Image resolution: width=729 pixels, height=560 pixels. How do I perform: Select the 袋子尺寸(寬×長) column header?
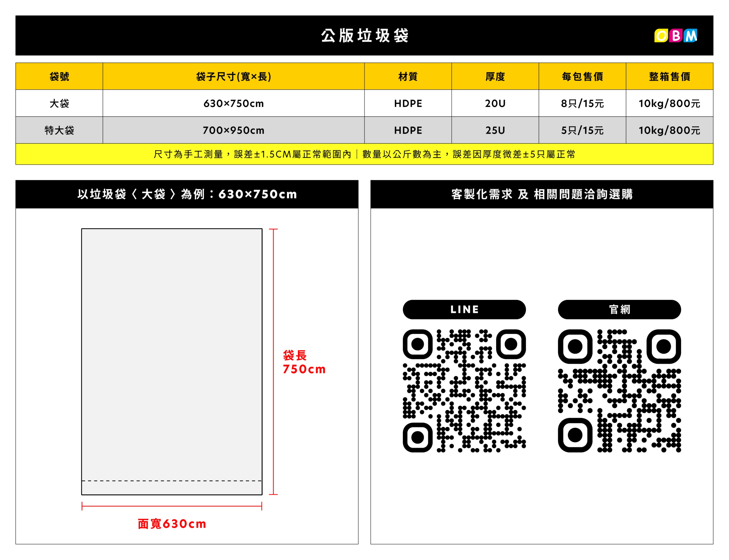pyautogui.click(x=233, y=76)
